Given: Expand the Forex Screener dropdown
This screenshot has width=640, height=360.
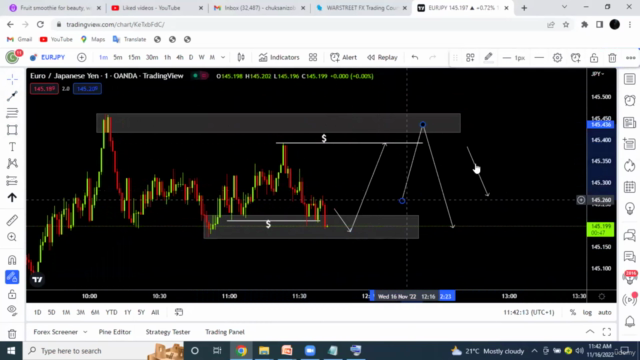Looking at the screenshot, I should (x=85, y=332).
